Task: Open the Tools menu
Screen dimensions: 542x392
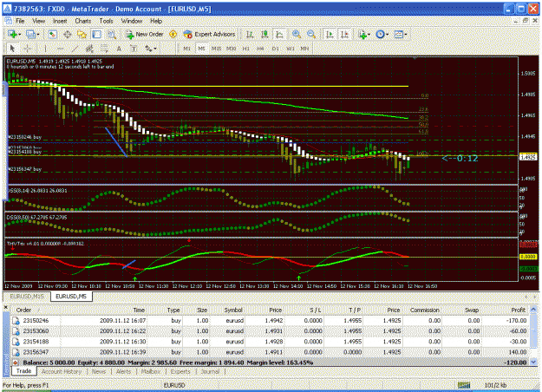Action: pyautogui.click(x=106, y=21)
